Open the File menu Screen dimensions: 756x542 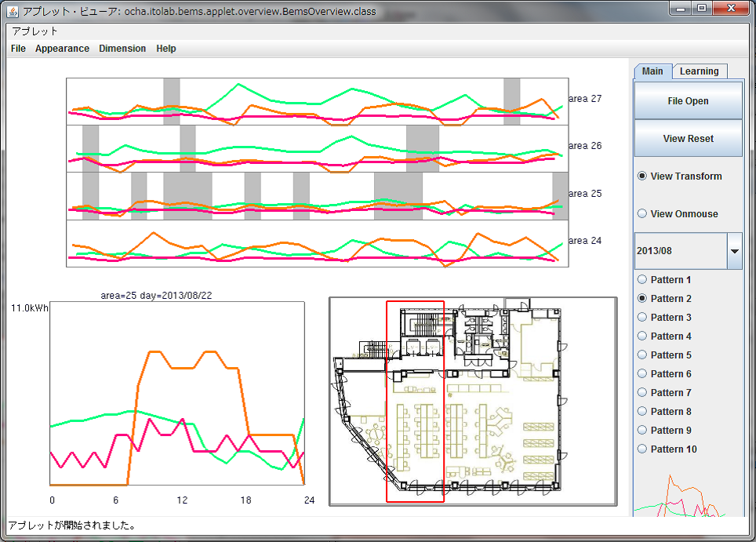coord(18,49)
